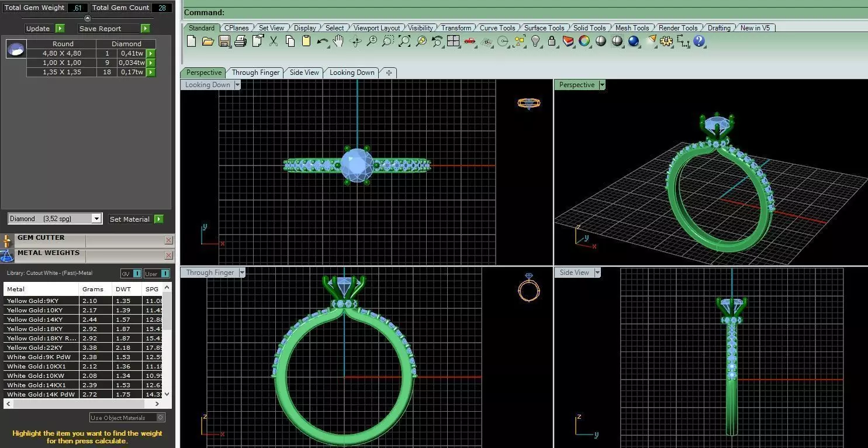Select the Yellow Gold:14KY row

click(x=82, y=319)
